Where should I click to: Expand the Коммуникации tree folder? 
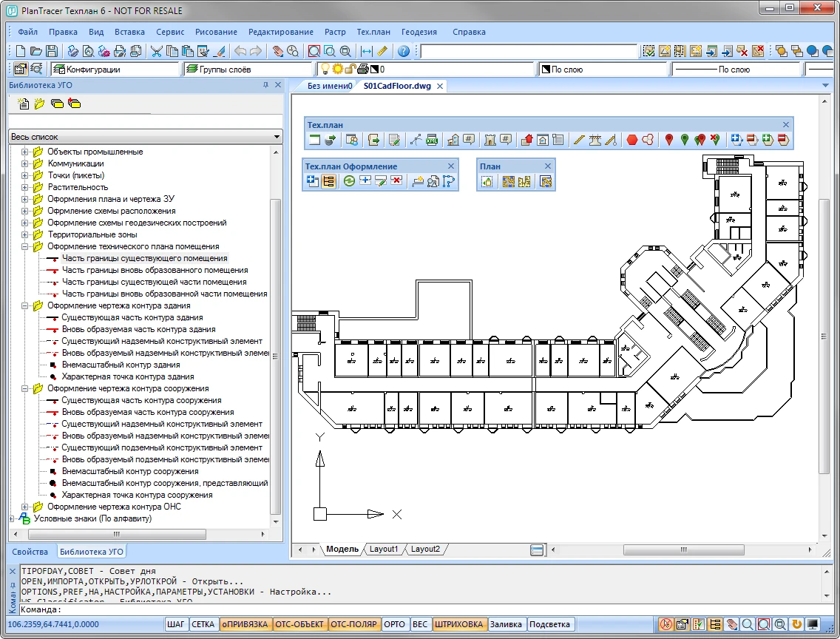click(25, 163)
